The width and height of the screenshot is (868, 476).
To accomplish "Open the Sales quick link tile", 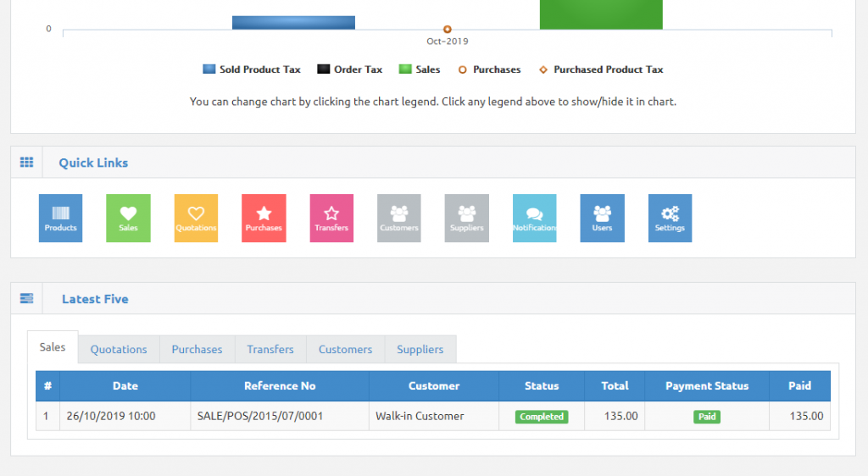I will coord(128,218).
